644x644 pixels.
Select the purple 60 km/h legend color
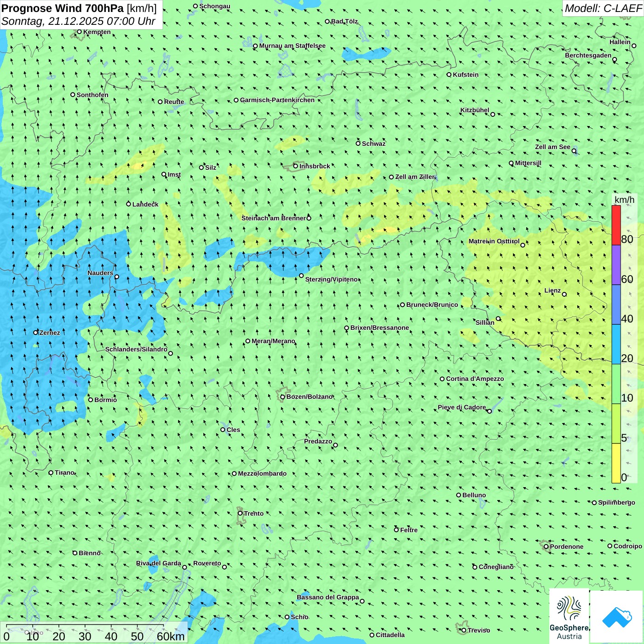click(616, 265)
